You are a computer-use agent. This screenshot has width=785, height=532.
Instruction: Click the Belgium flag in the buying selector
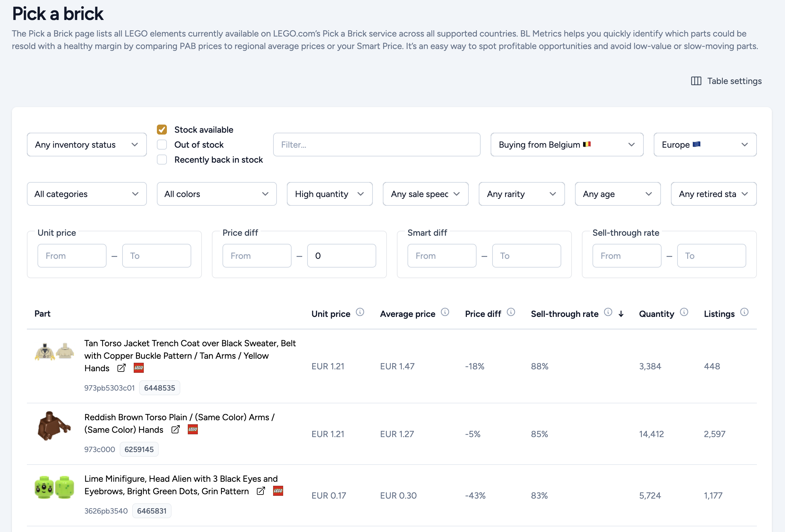[x=587, y=144]
